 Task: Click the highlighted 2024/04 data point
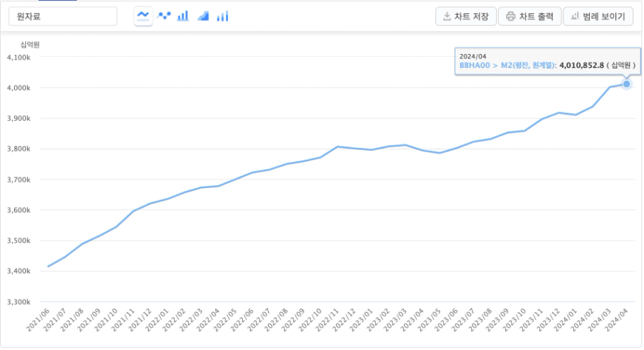626,84
